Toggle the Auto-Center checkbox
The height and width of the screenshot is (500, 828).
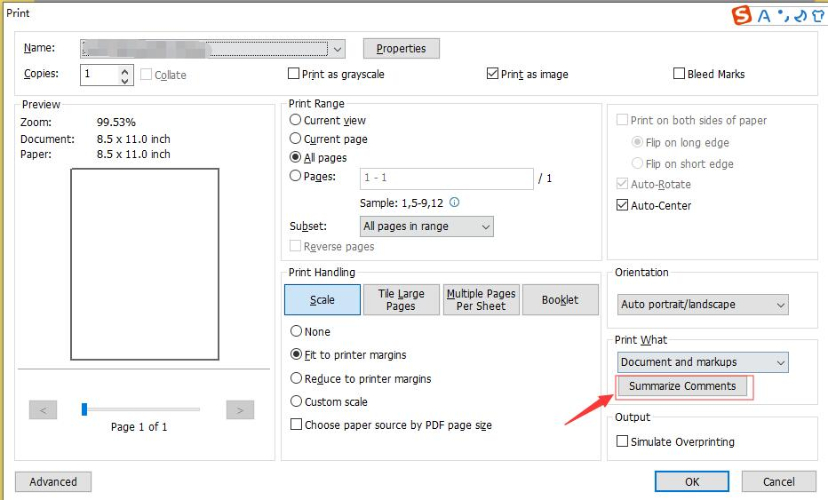pos(623,205)
